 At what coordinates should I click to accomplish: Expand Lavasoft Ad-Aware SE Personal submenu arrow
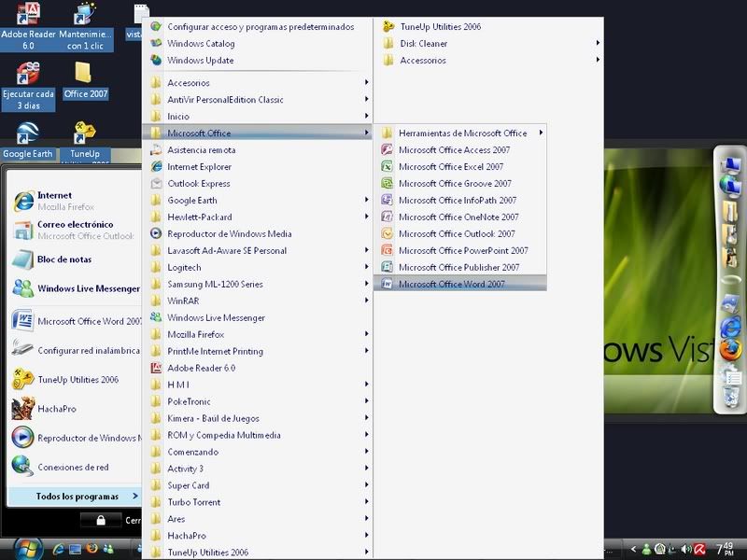(x=366, y=250)
